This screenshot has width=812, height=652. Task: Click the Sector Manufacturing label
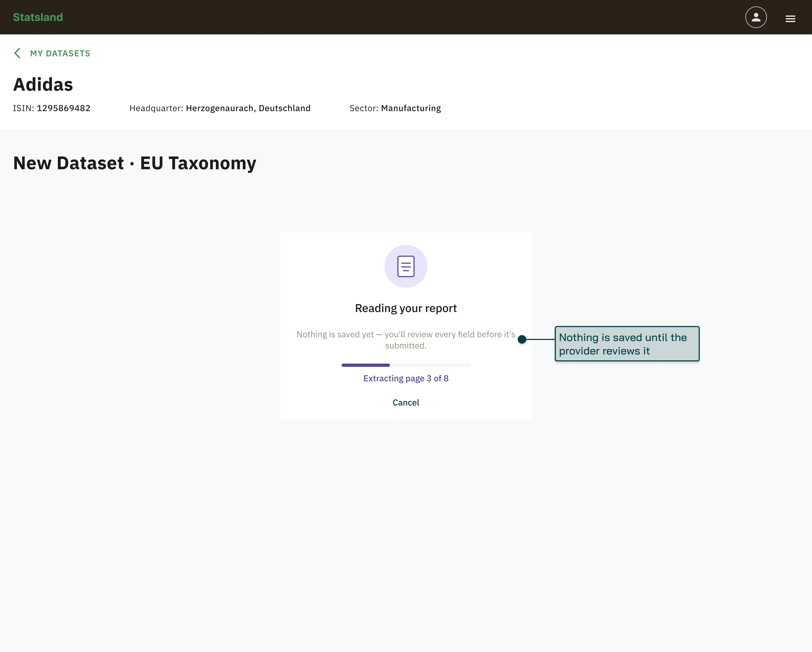(x=395, y=108)
